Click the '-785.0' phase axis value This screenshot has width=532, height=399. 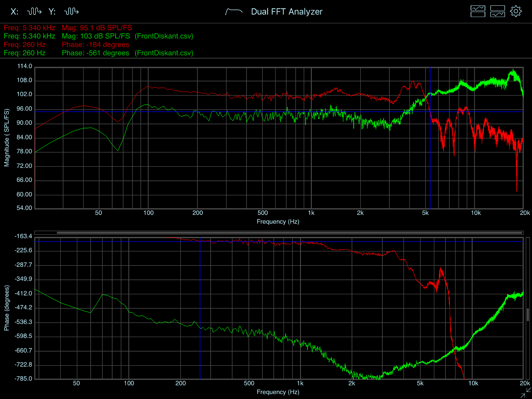tap(23, 378)
